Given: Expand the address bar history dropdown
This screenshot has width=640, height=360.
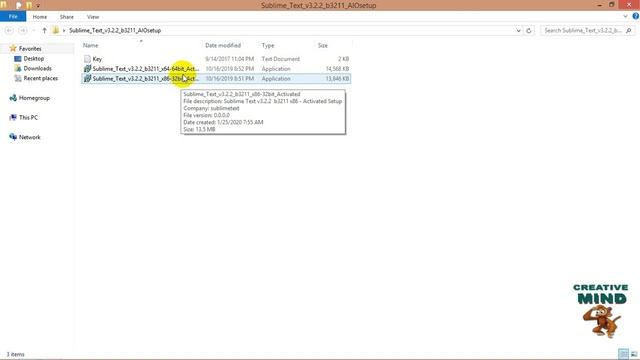Looking at the screenshot, I should 518,31.
